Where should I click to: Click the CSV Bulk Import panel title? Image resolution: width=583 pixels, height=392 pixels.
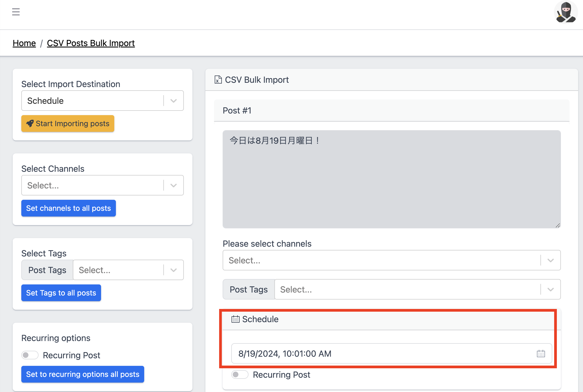pos(257,80)
